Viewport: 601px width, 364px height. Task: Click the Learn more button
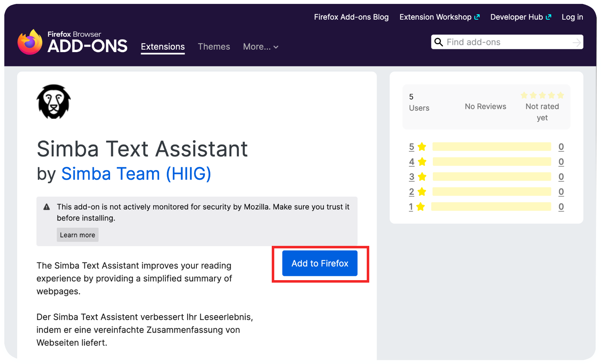[x=77, y=235]
